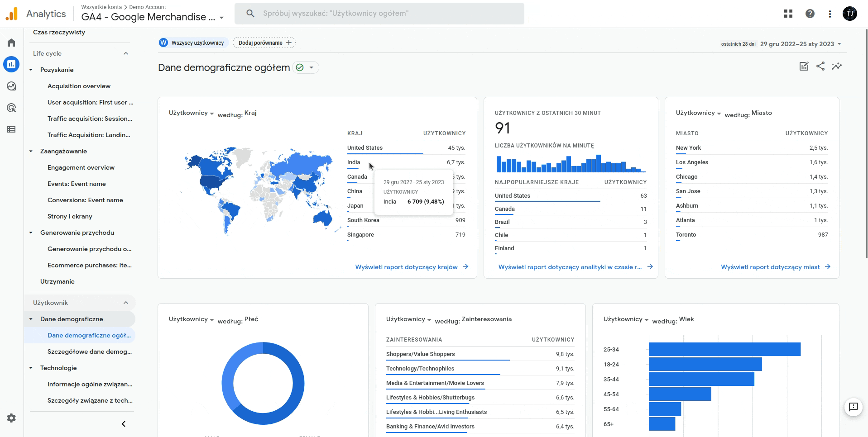The height and width of the screenshot is (437, 868).
Task: Click the 25-34 age bar
Action: coord(724,349)
